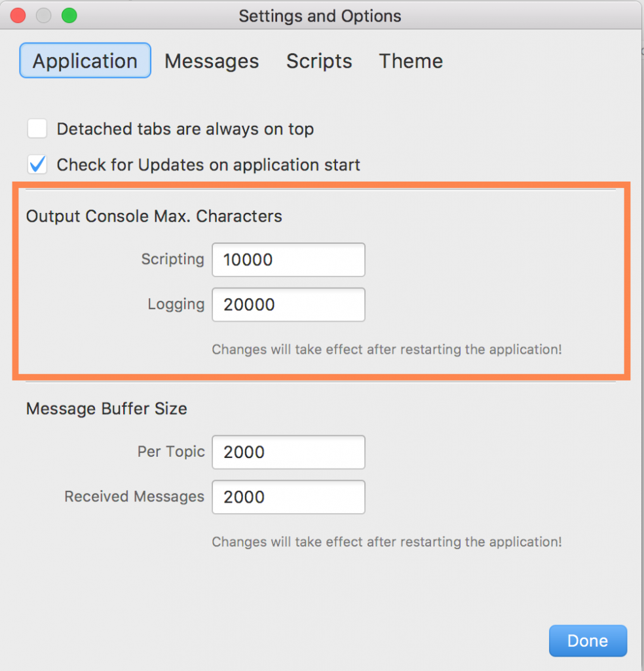Select the Received Messages buffer field
The height and width of the screenshot is (671, 644).
pos(288,497)
